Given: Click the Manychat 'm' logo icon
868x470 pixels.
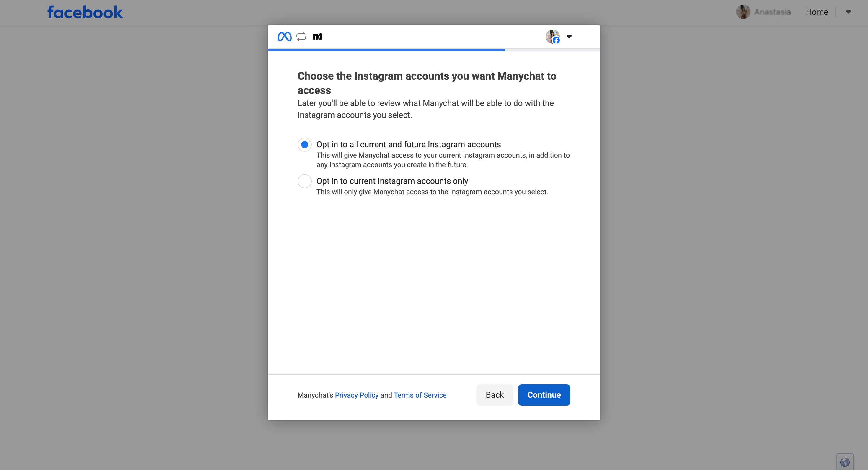Looking at the screenshot, I should (x=317, y=36).
